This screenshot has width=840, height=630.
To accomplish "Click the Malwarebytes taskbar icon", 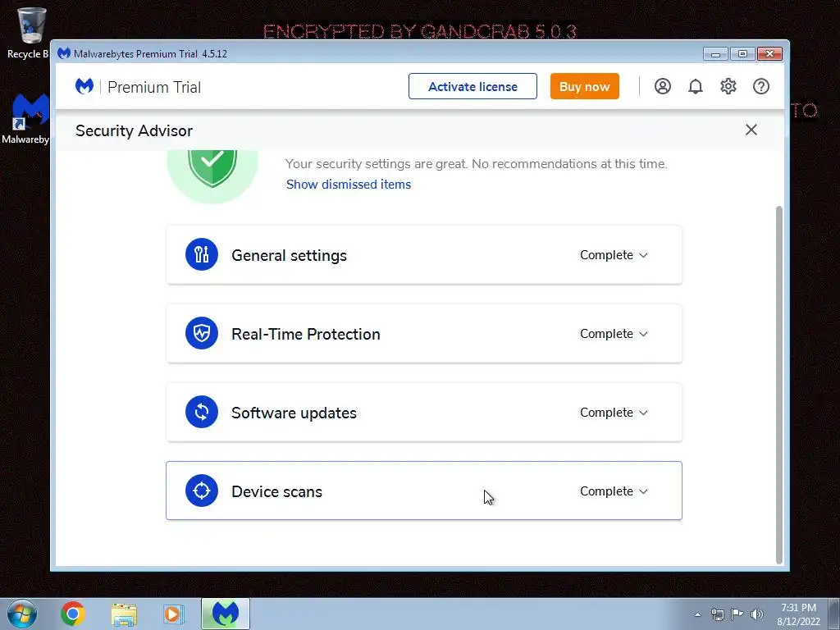I will [x=225, y=614].
